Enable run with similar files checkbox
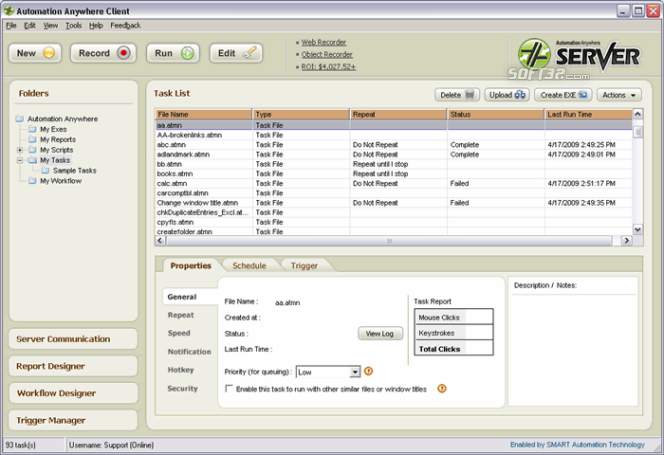 (x=229, y=388)
